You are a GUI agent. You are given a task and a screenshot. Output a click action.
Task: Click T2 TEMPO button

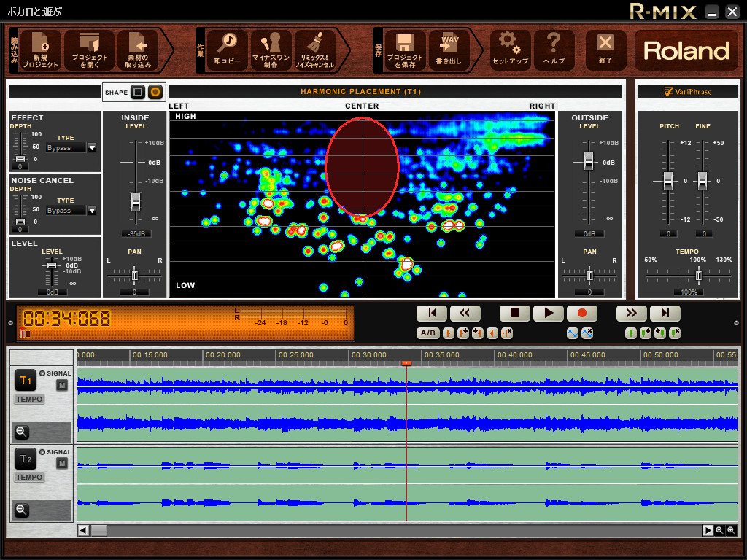click(x=29, y=477)
